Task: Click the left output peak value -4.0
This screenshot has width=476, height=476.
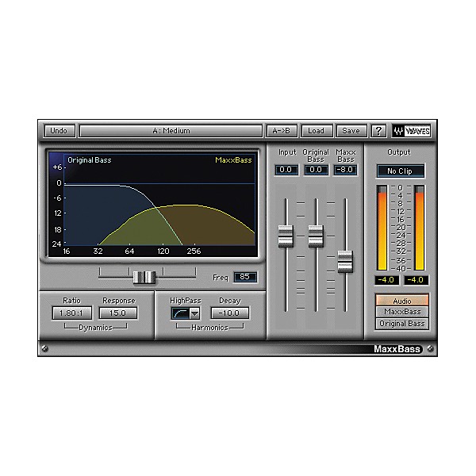Action: pyautogui.click(x=386, y=280)
